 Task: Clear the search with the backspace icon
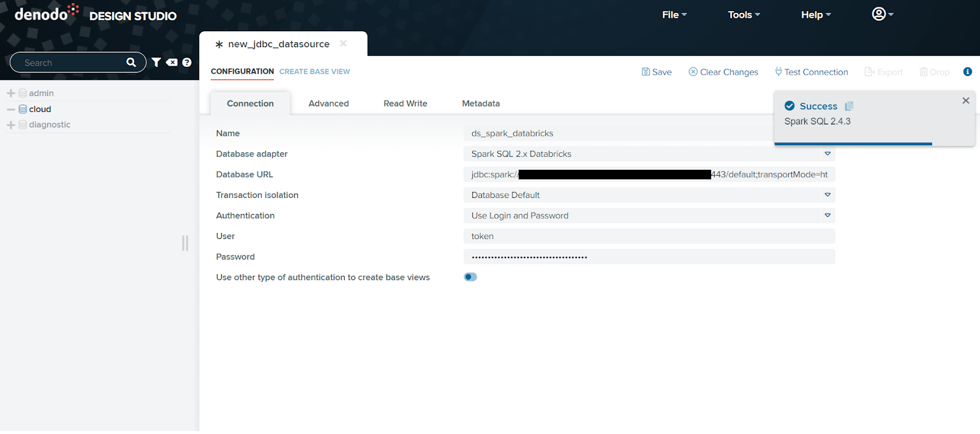click(172, 63)
